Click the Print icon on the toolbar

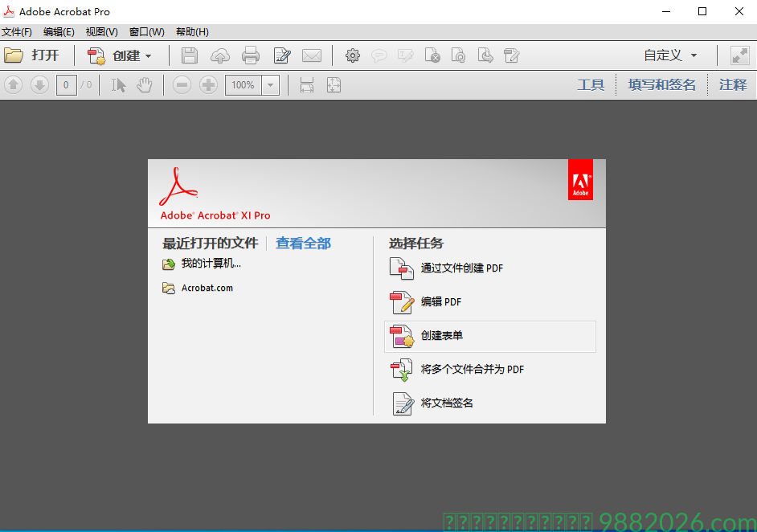(x=251, y=55)
